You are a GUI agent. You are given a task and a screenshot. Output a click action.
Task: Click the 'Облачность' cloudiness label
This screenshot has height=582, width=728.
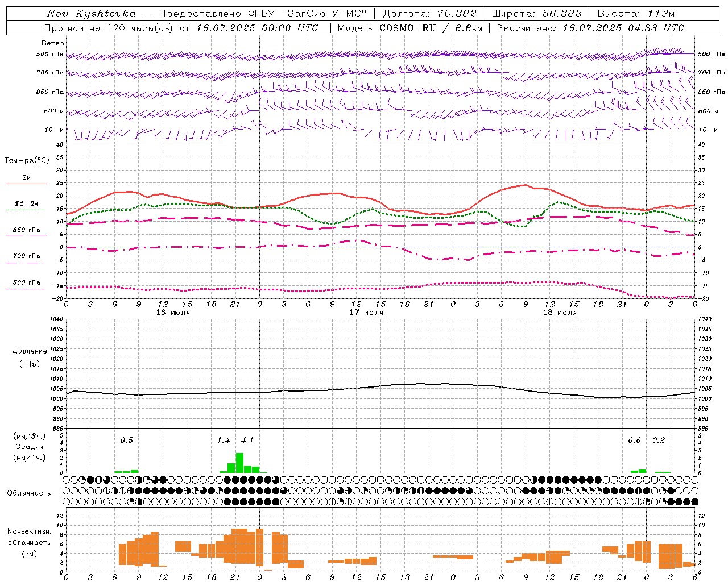[29, 493]
